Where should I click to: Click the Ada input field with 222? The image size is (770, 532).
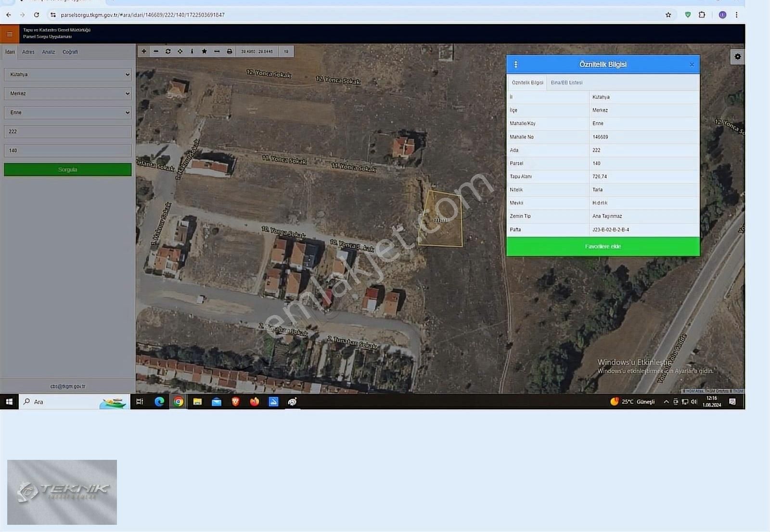[x=67, y=131]
